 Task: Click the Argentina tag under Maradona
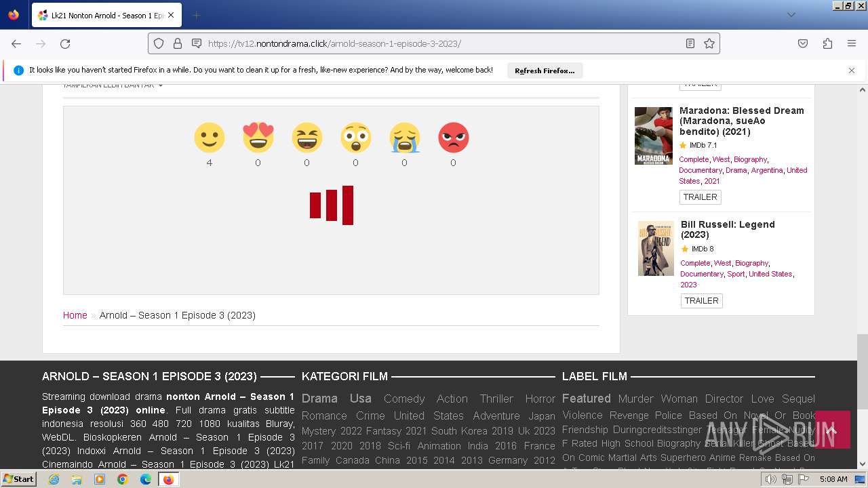(766, 170)
